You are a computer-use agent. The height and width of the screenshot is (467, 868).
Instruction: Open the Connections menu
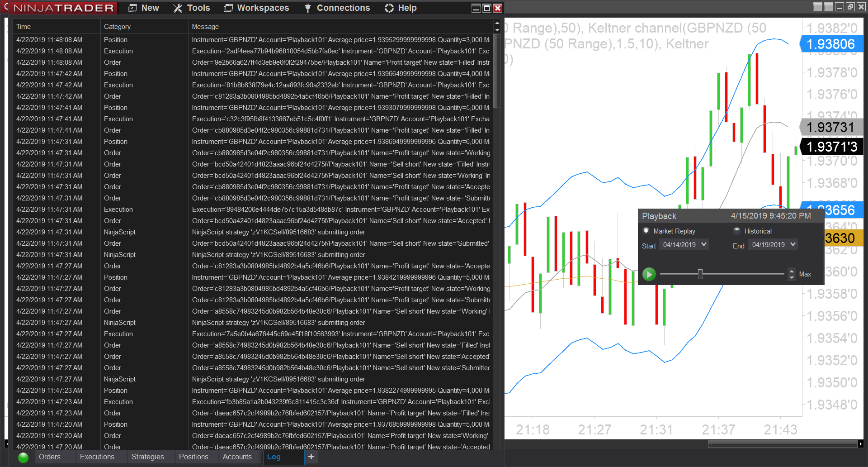click(337, 8)
